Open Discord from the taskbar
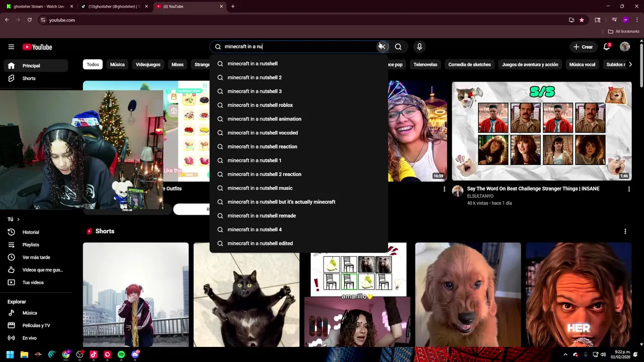 (135, 354)
